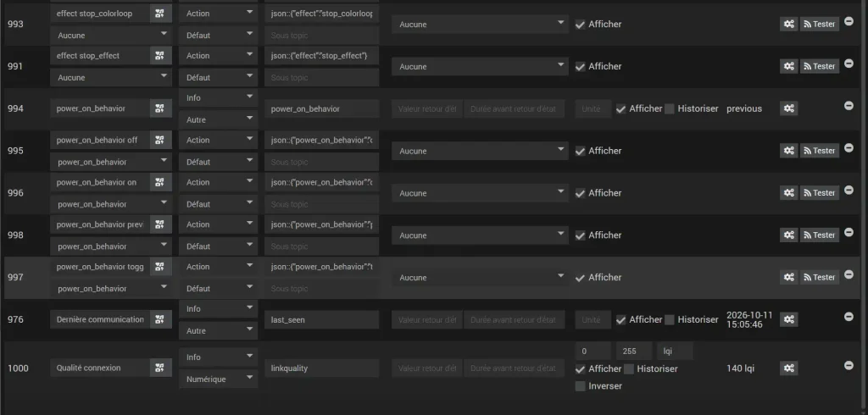868x415 pixels.
Task: Open advanced settings gears for command 994
Action: click(x=789, y=108)
